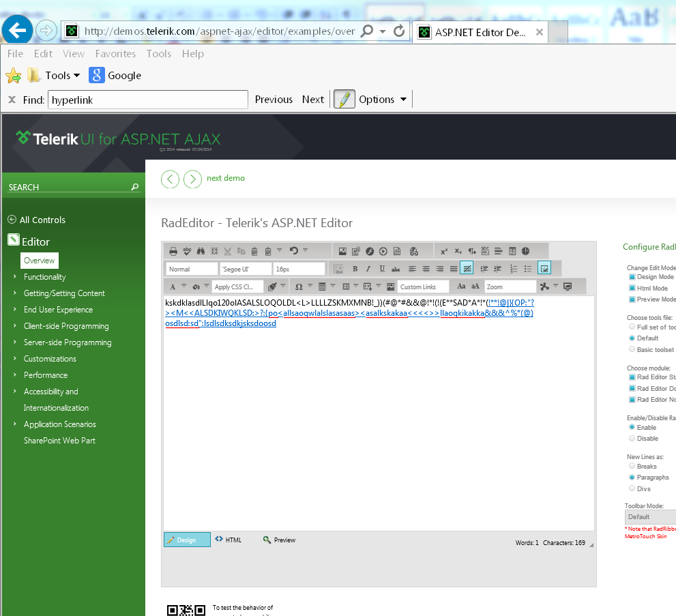676x616 pixels.
Task: Toggle full screen mode icon
Action: point(568,287)
